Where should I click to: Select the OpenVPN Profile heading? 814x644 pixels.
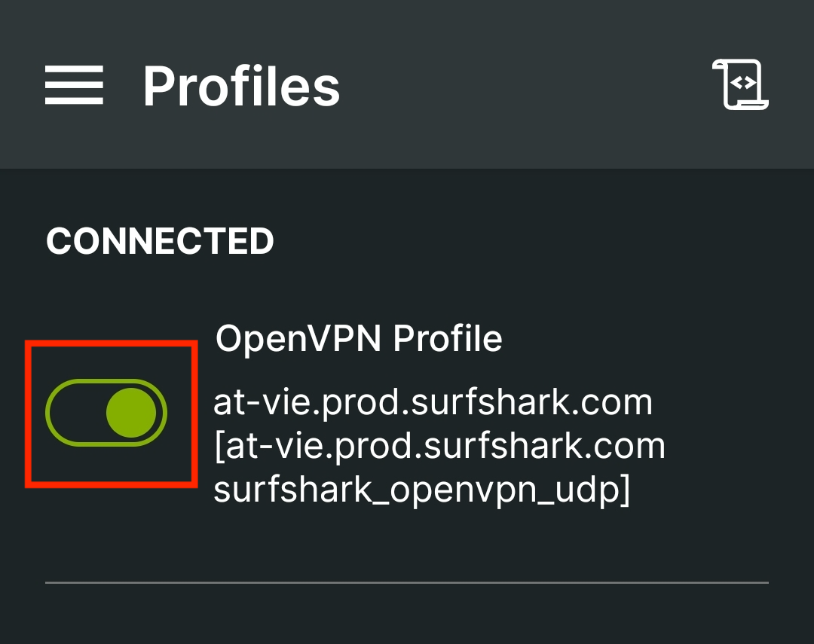point(359,339)
